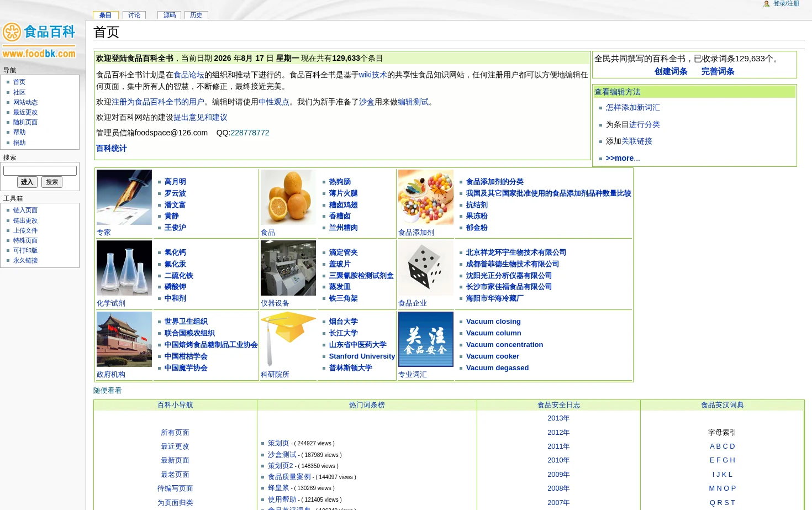Switch to the 讨论 tab
The height and width of the screenshot is (510, 812).
(x=134, y=15)
